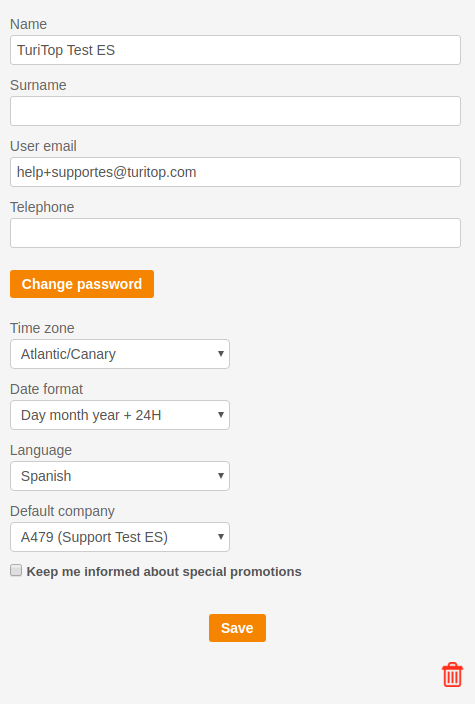The image size is (475, 704).
Task: Click the orange Save button
Action: 237,628
